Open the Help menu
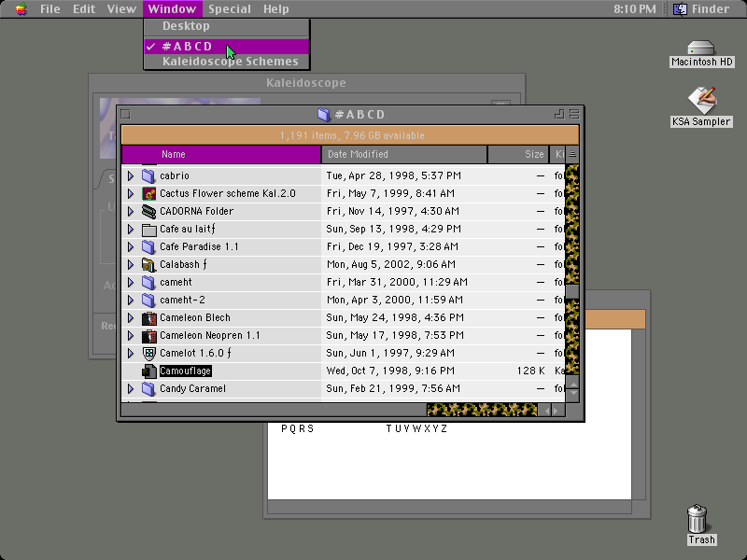This screenshot has height=560, width=747. 275,8
